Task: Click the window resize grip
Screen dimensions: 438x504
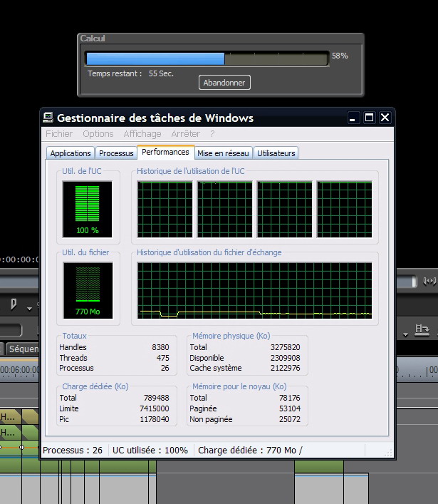Action: [389, 453]
